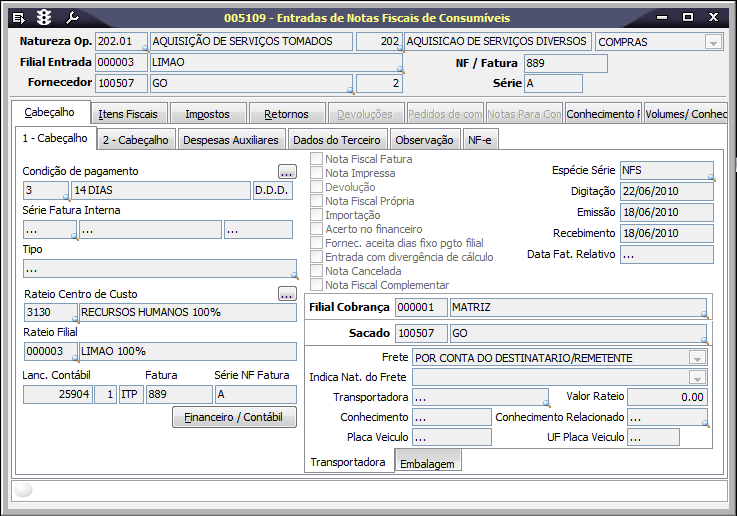The height and width of the screenshot is (516, 737).
Task: Click ellipsis button beside Rateio Centro de Custo
Action: tap(287, 294)
